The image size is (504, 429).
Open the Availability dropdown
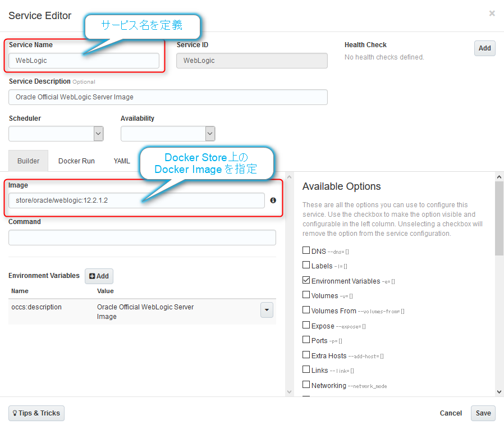[x=168, y=134]
